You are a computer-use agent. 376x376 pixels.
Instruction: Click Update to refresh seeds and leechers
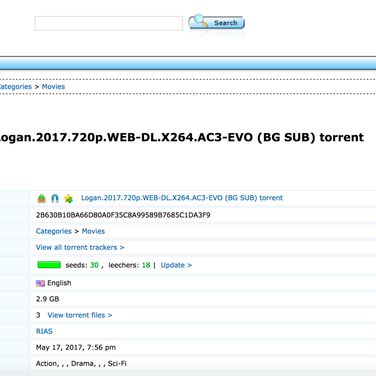(176, 265)
